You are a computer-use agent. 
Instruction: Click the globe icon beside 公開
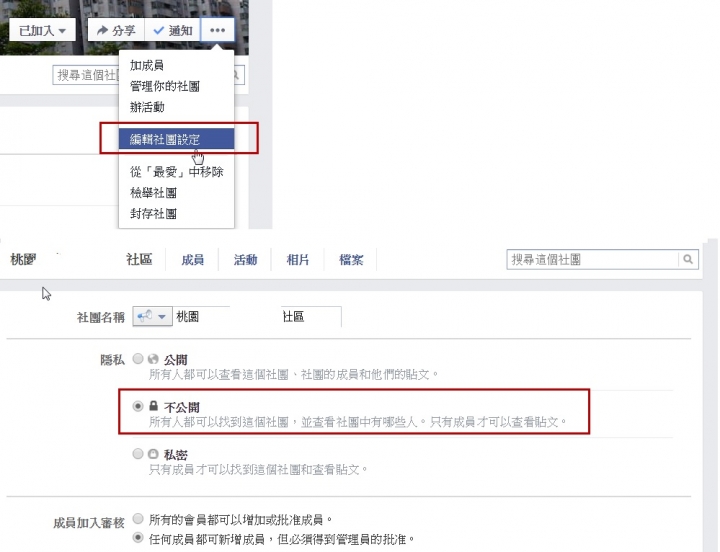tap(153, 359)
